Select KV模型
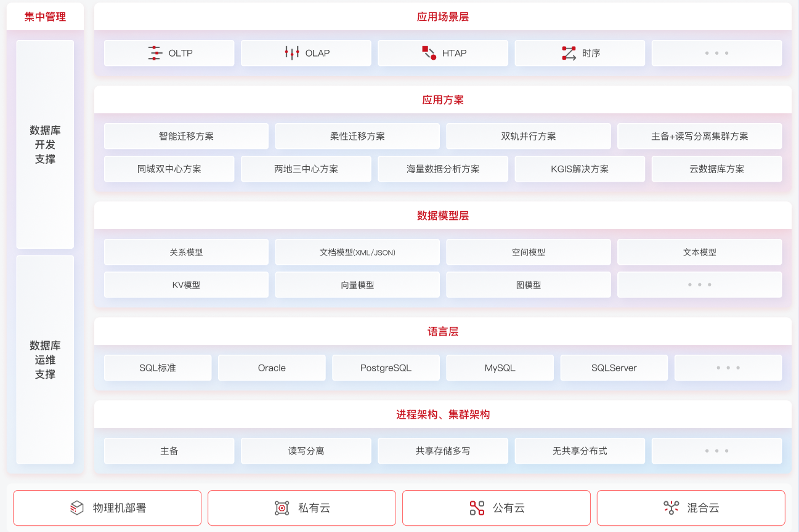The image size is (799, 532). tap(186, 284)
